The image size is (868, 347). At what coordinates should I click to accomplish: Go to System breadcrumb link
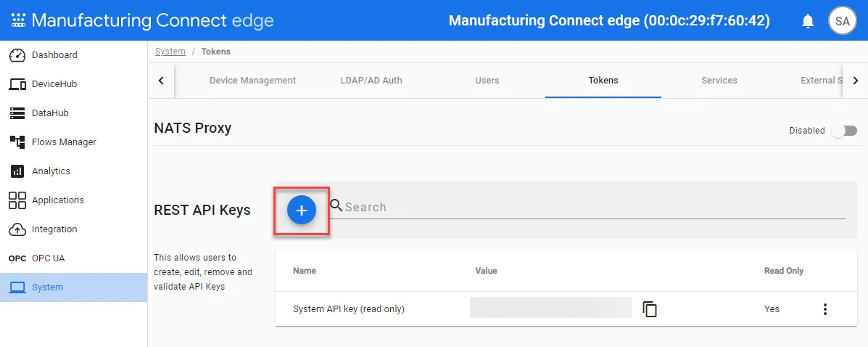(170, 52)
